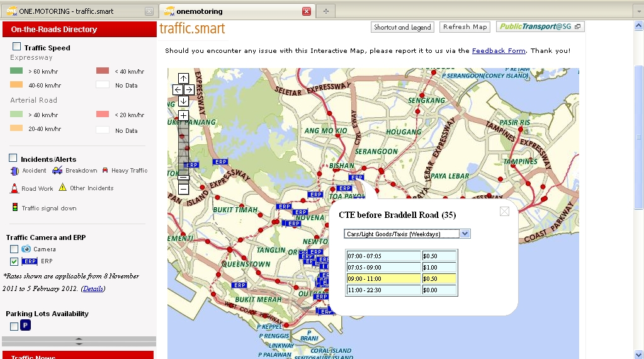Click the ERP badge icon in the sidebar
Screen dimensions: 644x359
30,261
